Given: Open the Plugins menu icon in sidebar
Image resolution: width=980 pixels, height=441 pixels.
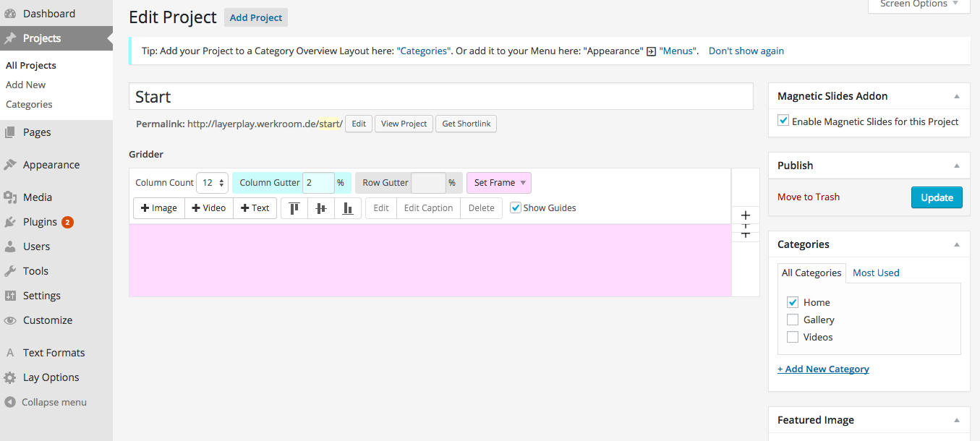Looking at the screenshot, I should pyautogui.click(x=10, y=222).
